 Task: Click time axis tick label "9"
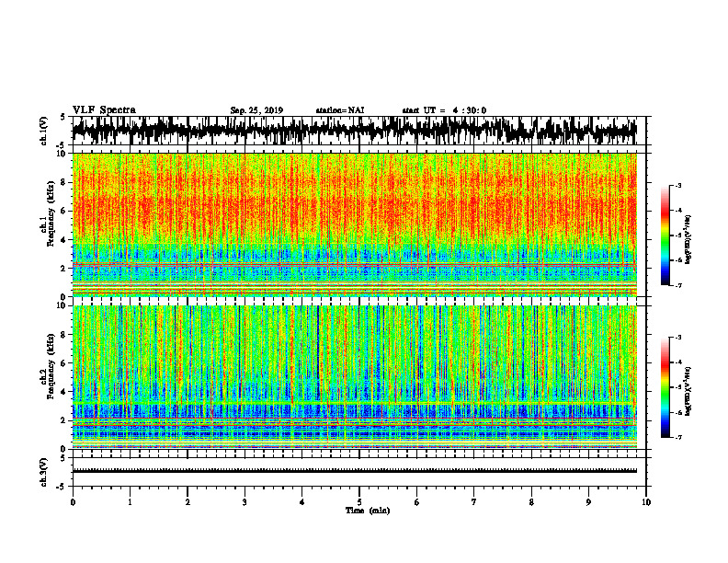click(x=588, y=502)
